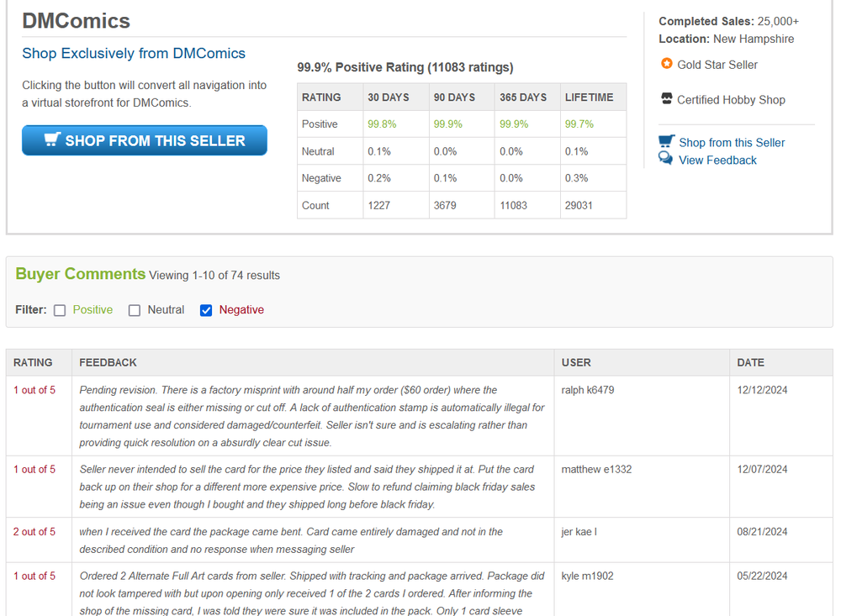Click the USER column header

point(576,363)
